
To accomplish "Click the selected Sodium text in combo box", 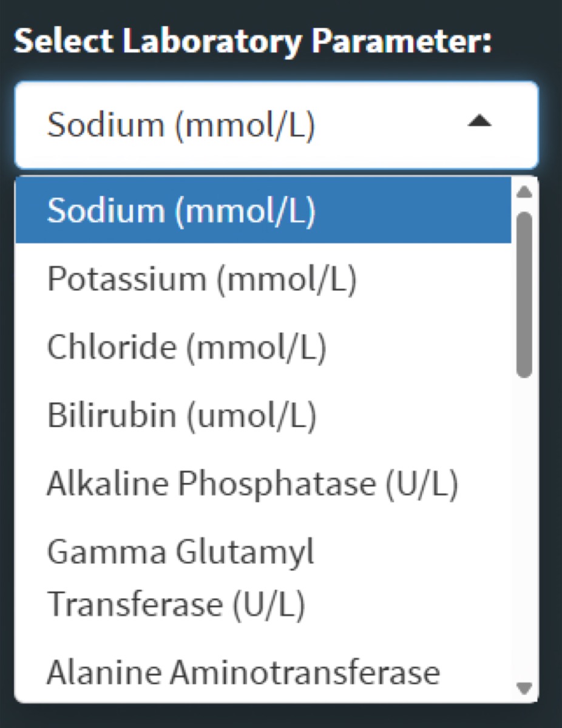I will (x=181, y=124).
